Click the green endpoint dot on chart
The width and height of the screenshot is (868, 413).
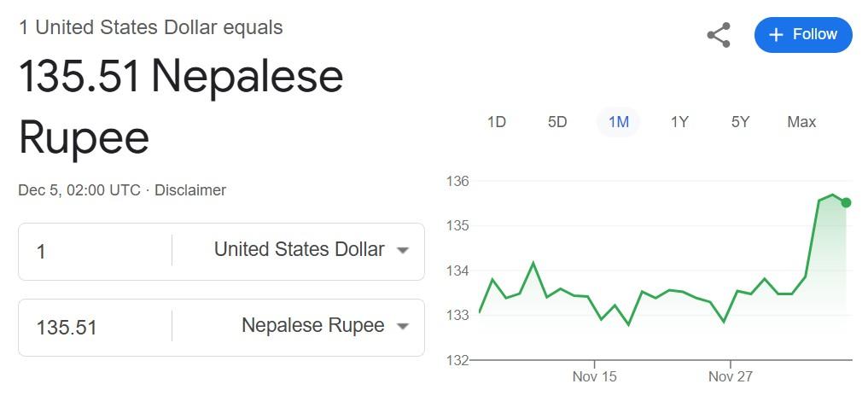tap(846, 202)
